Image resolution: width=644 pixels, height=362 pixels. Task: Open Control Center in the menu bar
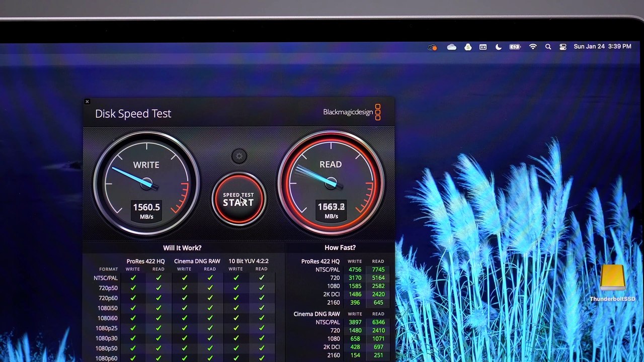coord(563,47)
